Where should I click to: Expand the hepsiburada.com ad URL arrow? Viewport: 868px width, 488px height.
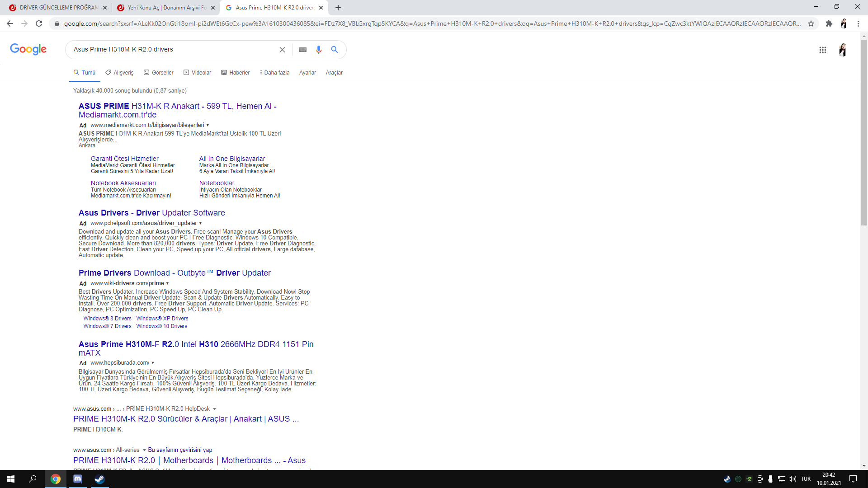(x=153, y=363)
